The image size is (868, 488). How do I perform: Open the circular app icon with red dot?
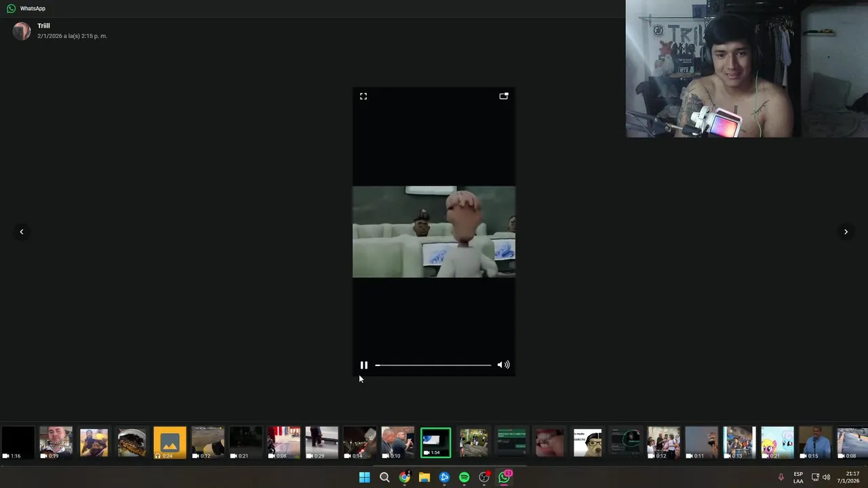(x=484, y=477)
